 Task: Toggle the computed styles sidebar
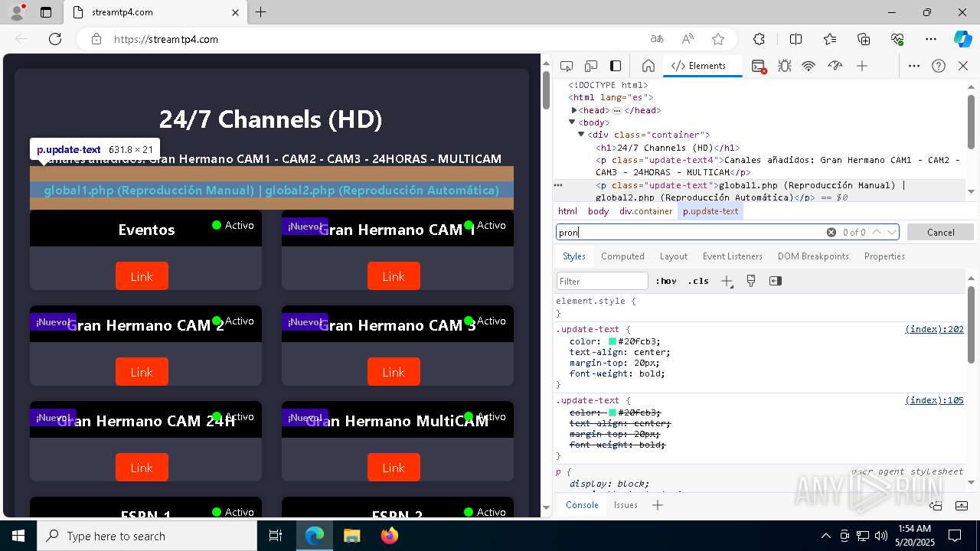tap(776, 281)
